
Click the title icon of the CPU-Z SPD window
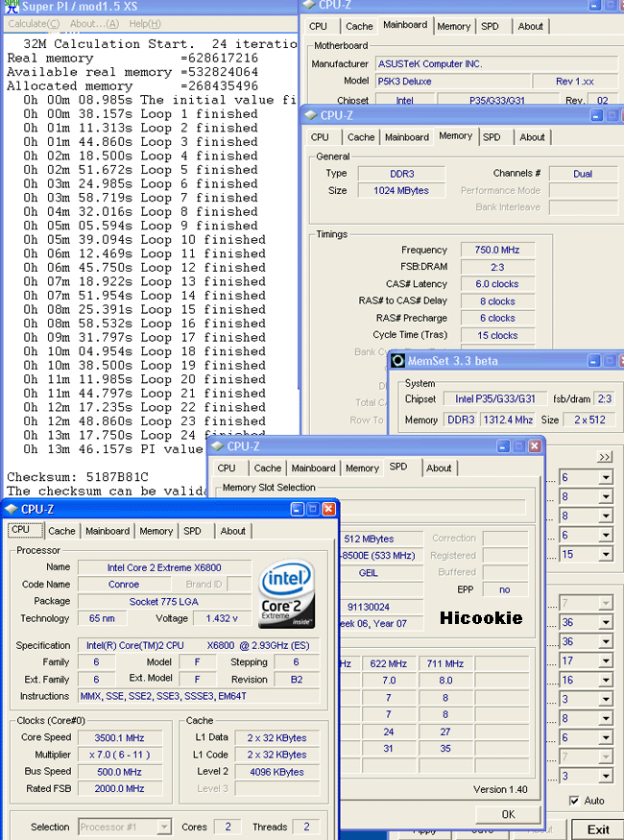pos(218,445)
